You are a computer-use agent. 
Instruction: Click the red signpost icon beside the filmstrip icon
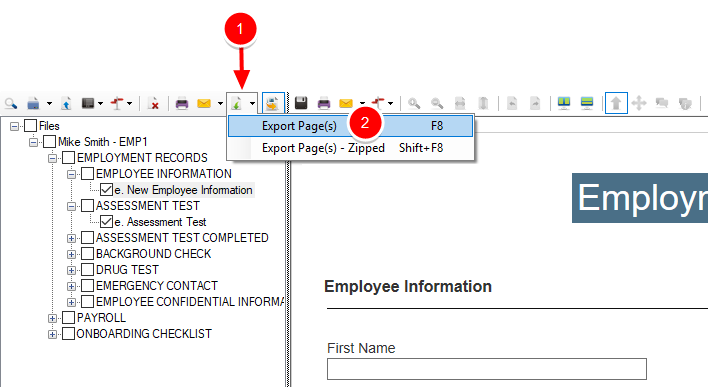[117, 103]
